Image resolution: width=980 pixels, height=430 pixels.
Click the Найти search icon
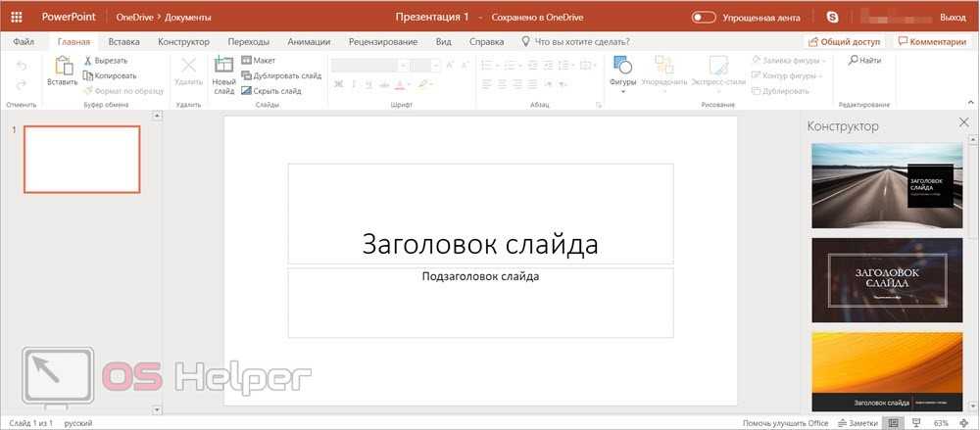pos(853,61)
